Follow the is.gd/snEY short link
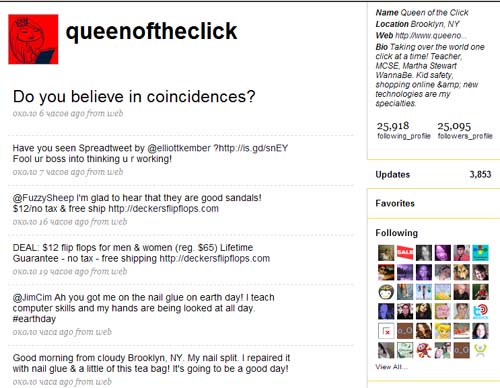Screen dimensions: 500x388 coord(252,148)
